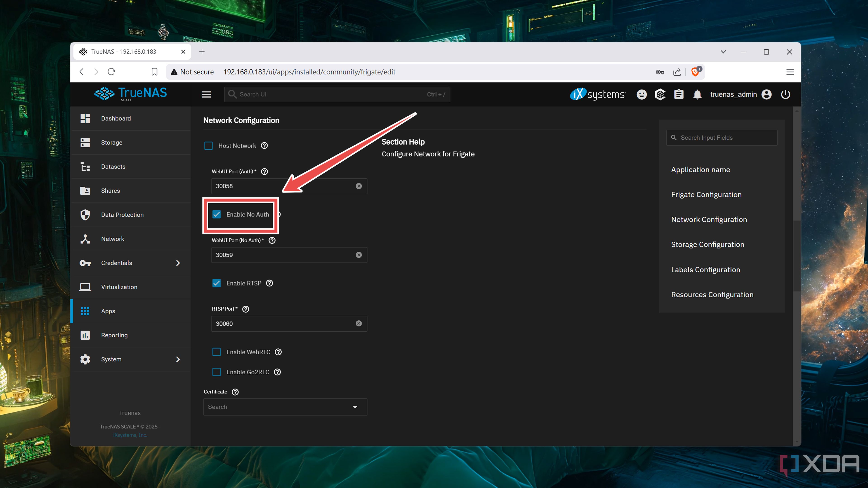
Task: Enable the Host Network checkbox
Action: pos(209,145)
